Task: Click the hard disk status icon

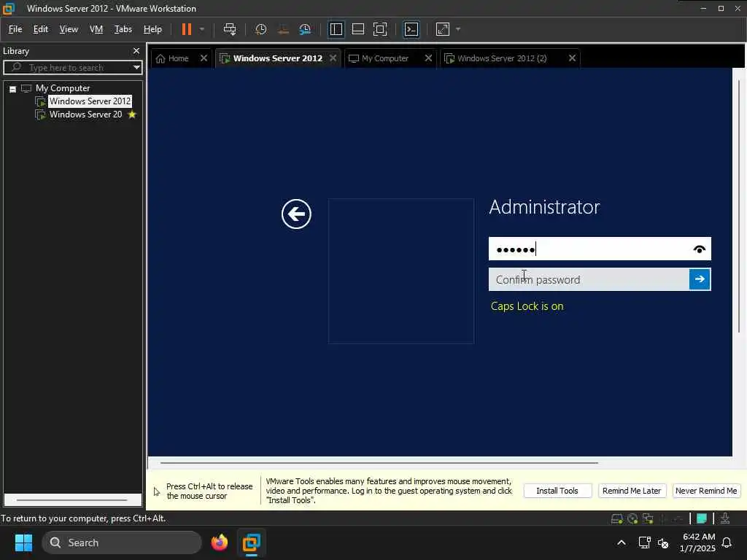Action: 616,518
